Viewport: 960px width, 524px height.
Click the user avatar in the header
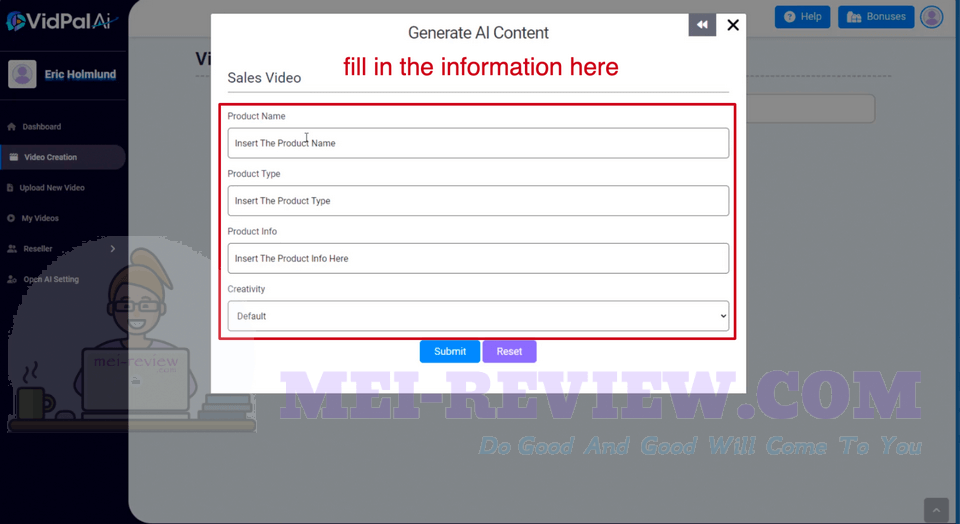932,17
